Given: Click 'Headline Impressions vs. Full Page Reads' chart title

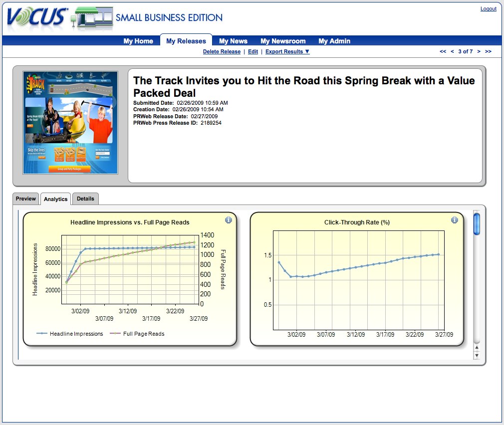Looking at the screenshot, I should pyautogui.click(x=130, y=222).
